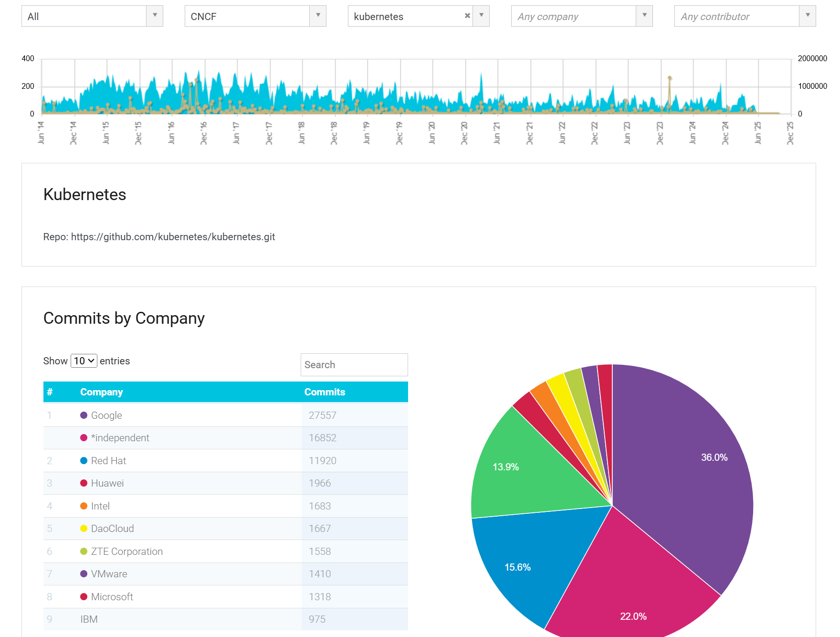Select the Huawei company link
Screen dimensions: 840x637
(107, 483)
